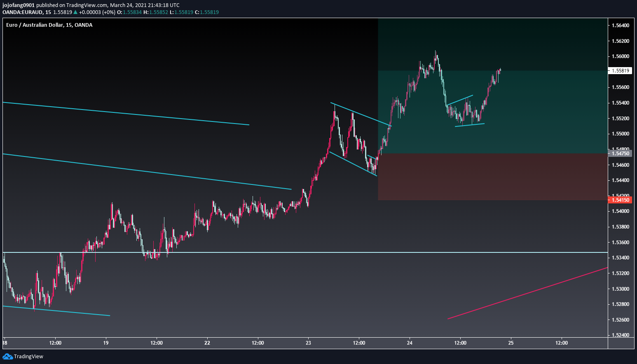
Task: Open author name jojofang0901
Action: [19, 5]
